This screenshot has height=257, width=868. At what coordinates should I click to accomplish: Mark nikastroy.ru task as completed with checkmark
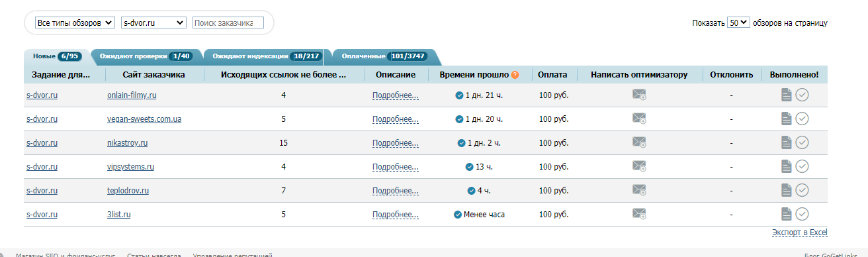point(802,143)
